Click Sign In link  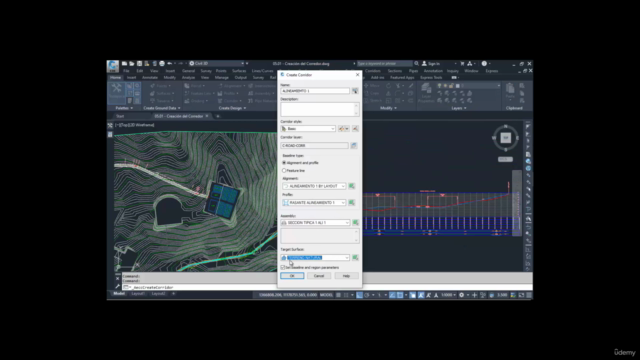(x=434, y=64)
